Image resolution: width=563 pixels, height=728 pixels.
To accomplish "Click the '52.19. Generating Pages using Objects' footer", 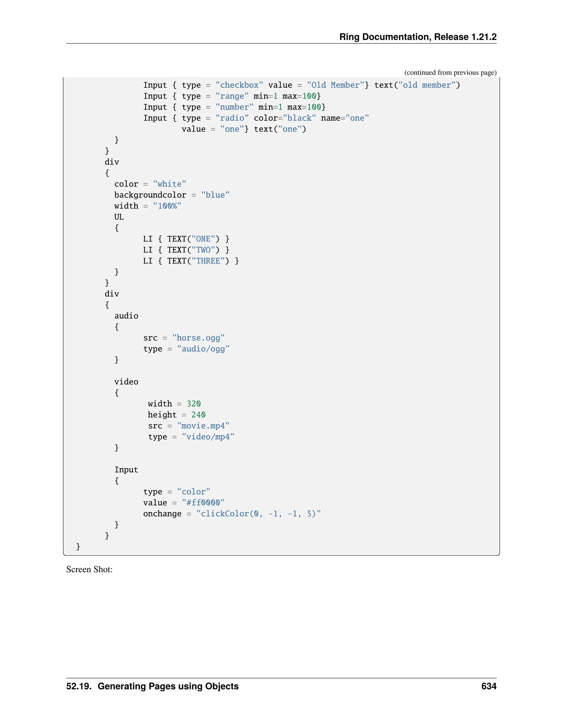I will (x=152, y=686).
